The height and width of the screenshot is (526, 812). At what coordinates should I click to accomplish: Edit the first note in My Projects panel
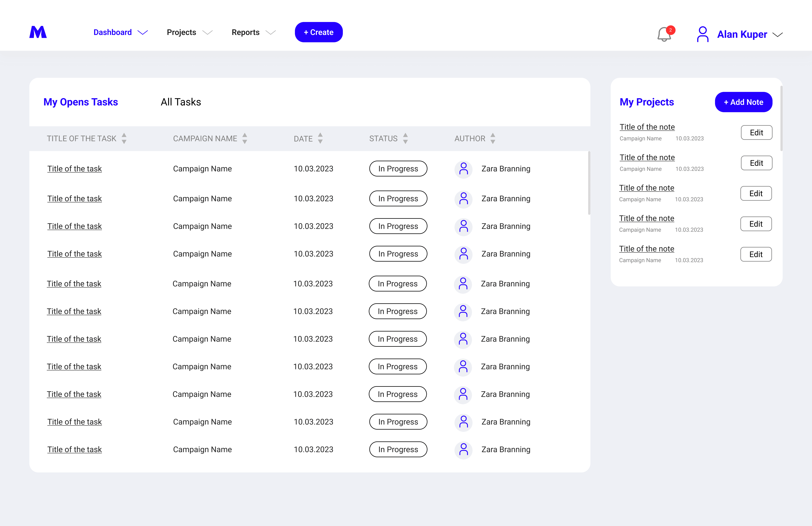756,132
